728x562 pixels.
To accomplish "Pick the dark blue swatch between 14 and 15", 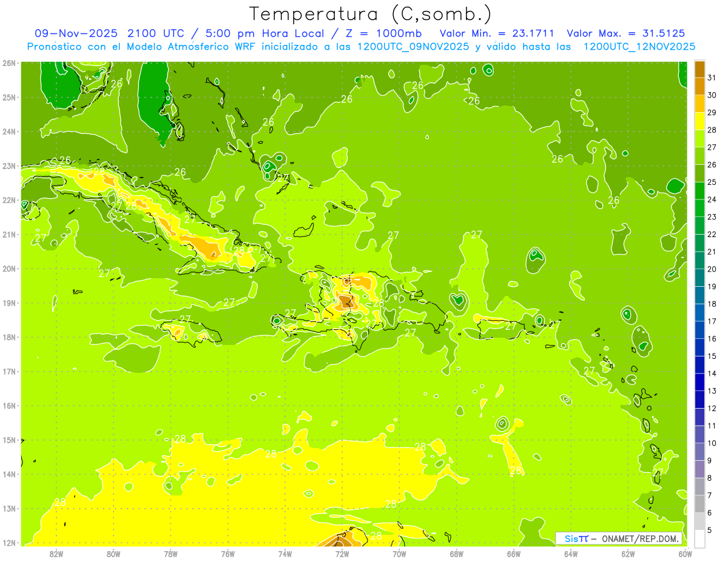I will pyautogui.click(x=699, y=364).
